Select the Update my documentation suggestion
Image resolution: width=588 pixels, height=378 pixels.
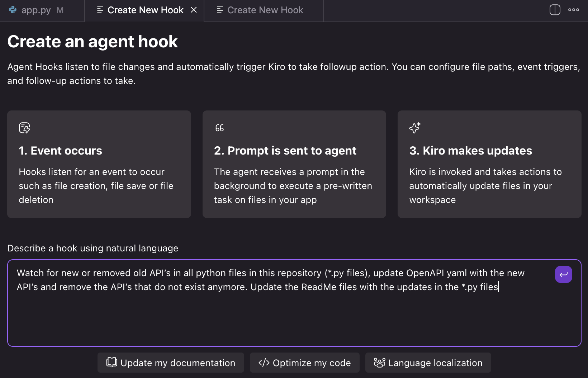coord(170,363)
